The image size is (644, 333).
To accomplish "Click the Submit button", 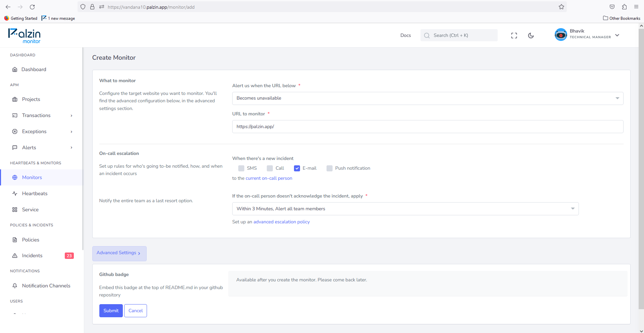I will point(111,311).
